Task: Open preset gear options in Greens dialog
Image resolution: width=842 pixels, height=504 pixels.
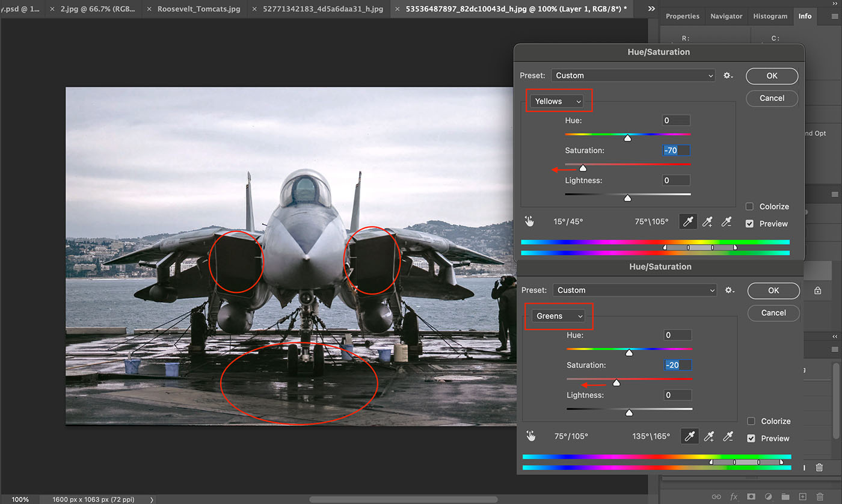Action: (x=730, y=290)
